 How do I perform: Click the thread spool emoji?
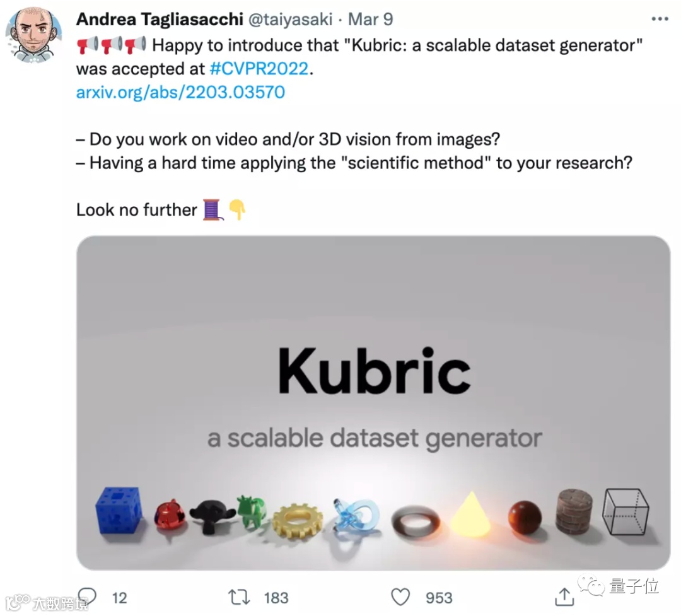pyautogui.click(x=212, y=209)
